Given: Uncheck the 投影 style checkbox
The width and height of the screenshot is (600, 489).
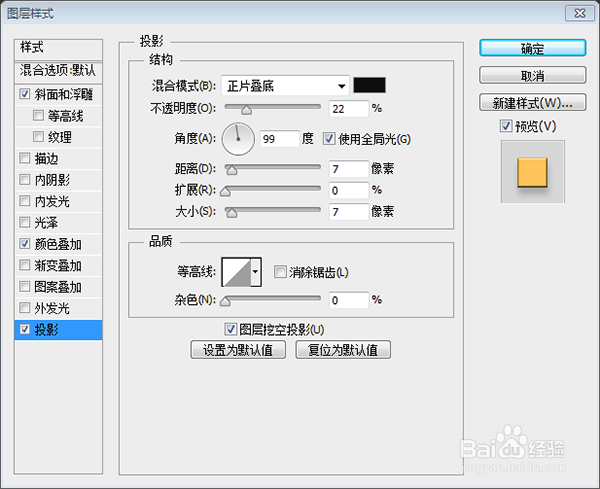Looking at the screenshot, I should (x=24, y=329).
